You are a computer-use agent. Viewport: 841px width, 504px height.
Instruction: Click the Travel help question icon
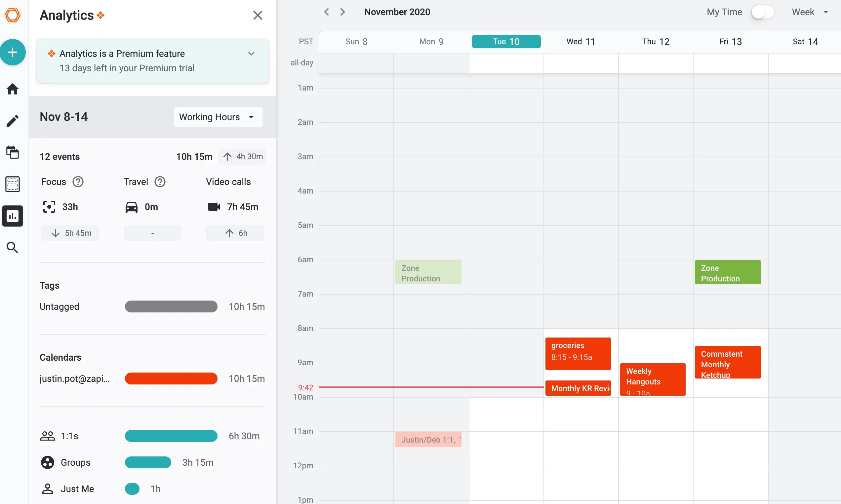click(160, 182)
